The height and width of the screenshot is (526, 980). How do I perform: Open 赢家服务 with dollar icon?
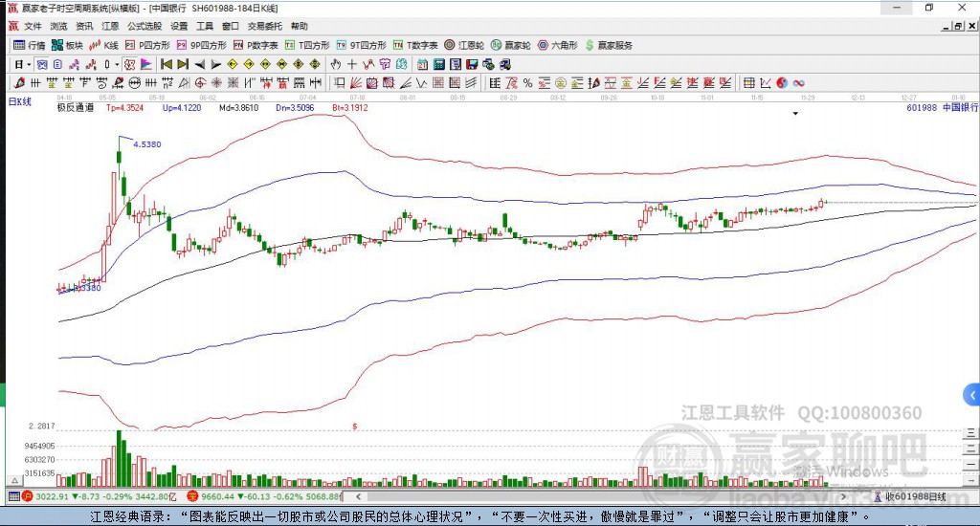609,45
